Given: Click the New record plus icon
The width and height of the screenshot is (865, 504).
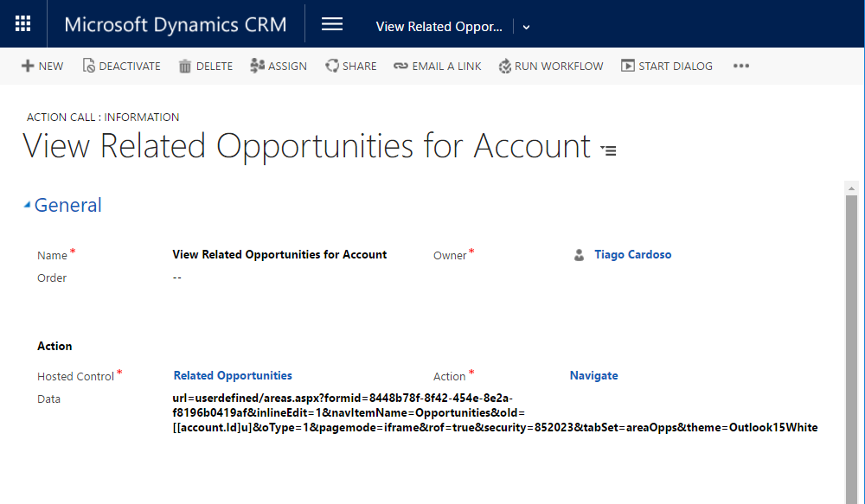Looking at the screenshot, I should point(28,66).
